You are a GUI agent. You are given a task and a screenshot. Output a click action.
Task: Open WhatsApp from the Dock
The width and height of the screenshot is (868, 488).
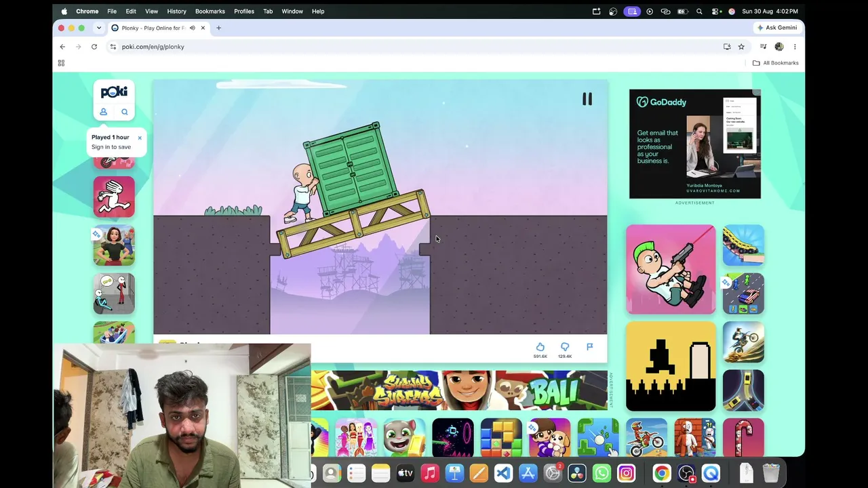pyautogui.click(x=601, y=473)
